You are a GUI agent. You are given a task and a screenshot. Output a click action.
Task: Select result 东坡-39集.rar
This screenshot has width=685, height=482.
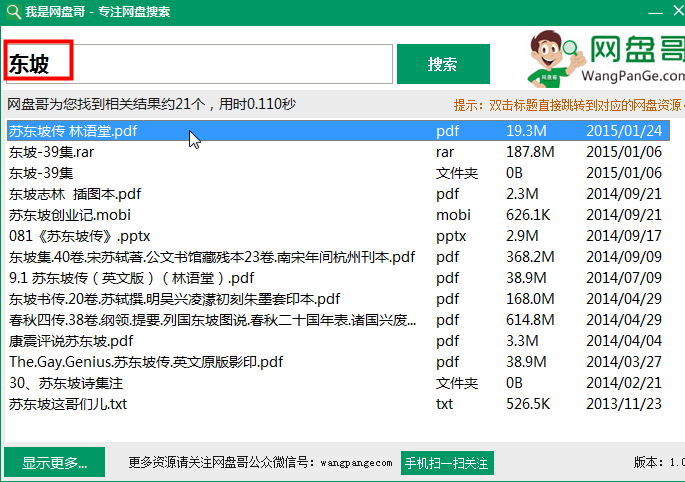(x=338, y=152)
